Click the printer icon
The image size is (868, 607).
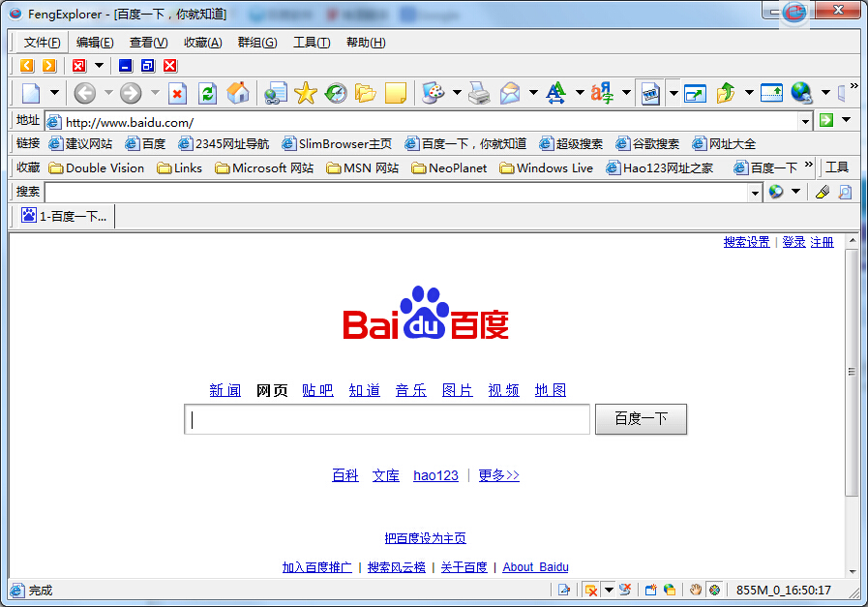[479, 93]
